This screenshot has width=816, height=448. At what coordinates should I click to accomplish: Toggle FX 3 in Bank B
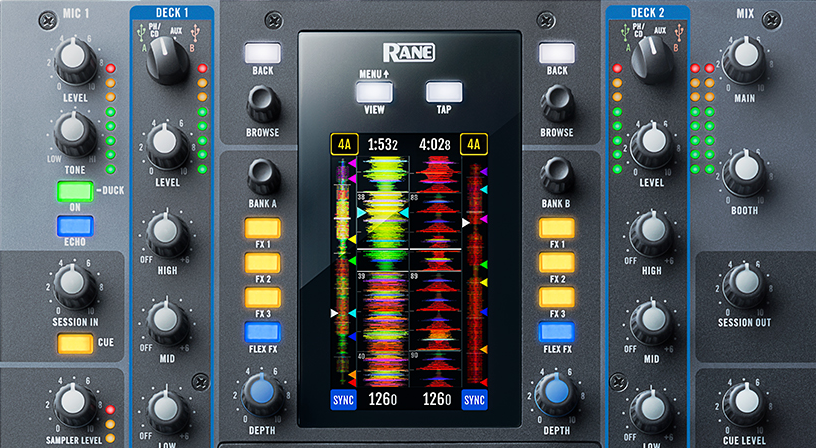point(557,298)
